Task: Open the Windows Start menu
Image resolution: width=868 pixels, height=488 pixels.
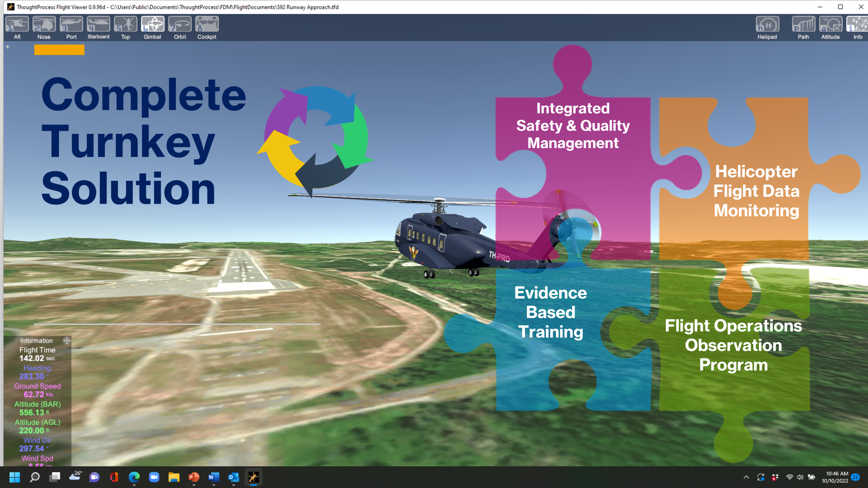Action: pyautogui.click(x=15, y=477)
